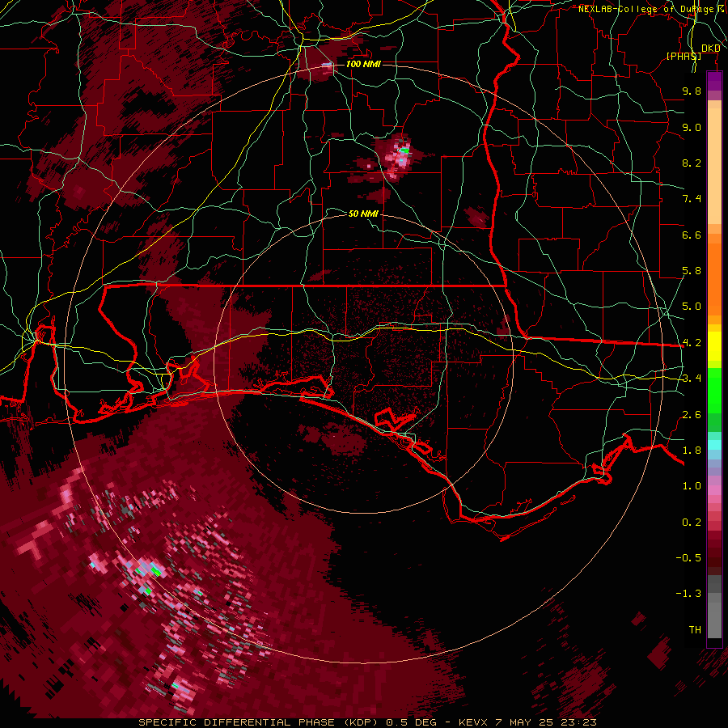
Task: Click the 1.8 value on the scale
Action: click(x=692, y=451)
